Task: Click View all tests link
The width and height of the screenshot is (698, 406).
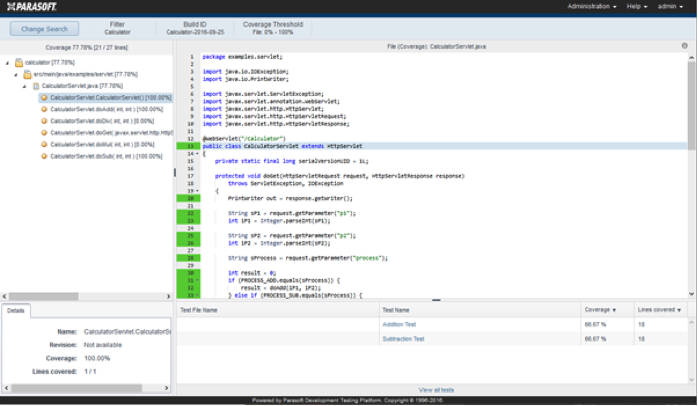Action: tap(436, 390)
